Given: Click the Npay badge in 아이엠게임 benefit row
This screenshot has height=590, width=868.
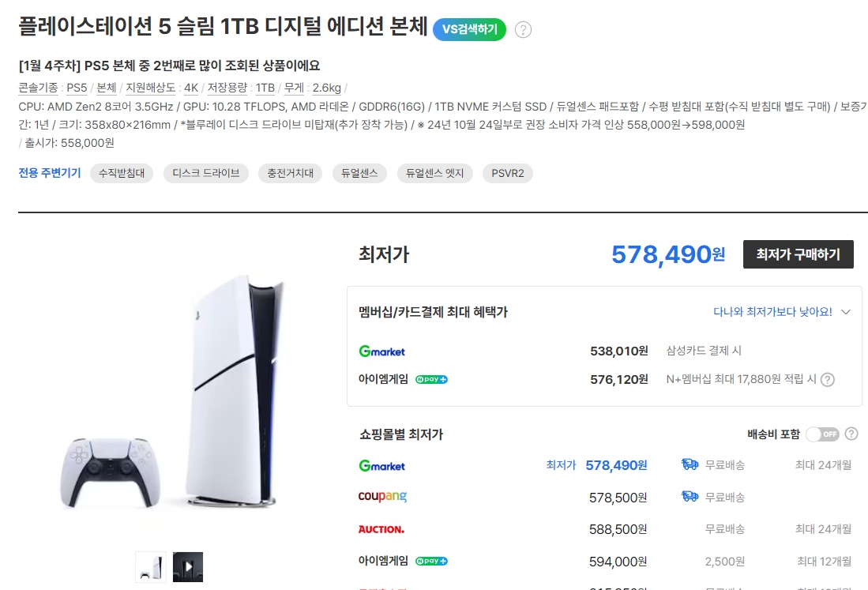Looking at the screenshot, I should (431, 379).
